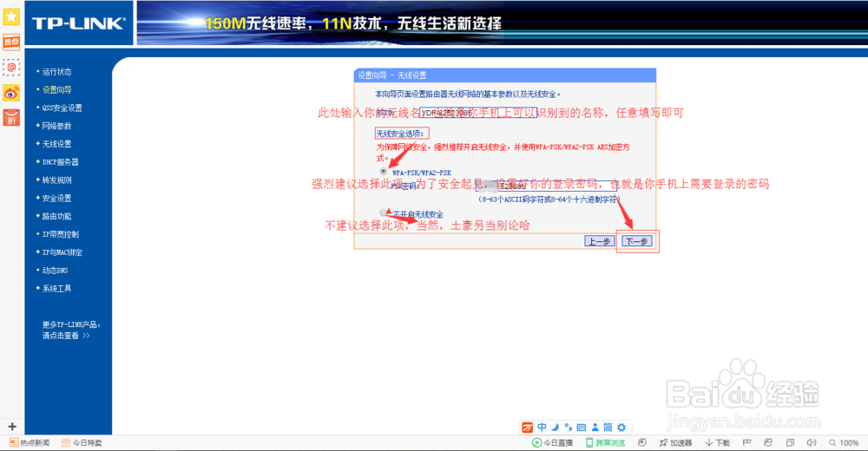Open 今日特卖 in the bottom bar
The image size is (868, 451).
(82, 442)
